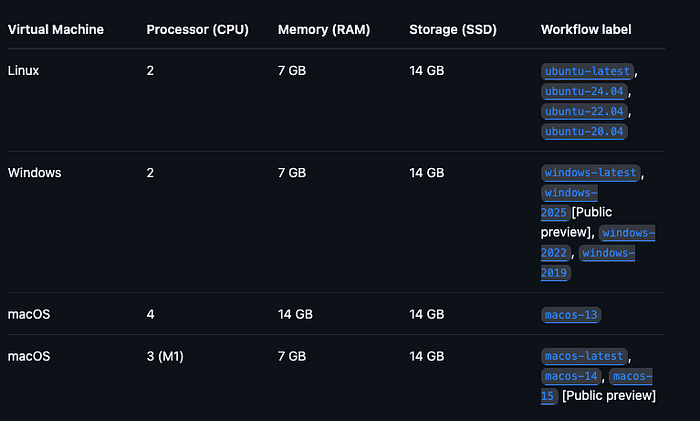Click the Virtual Machine column header
The width and height of the screenshot is (700, 421).
point(55,29)
